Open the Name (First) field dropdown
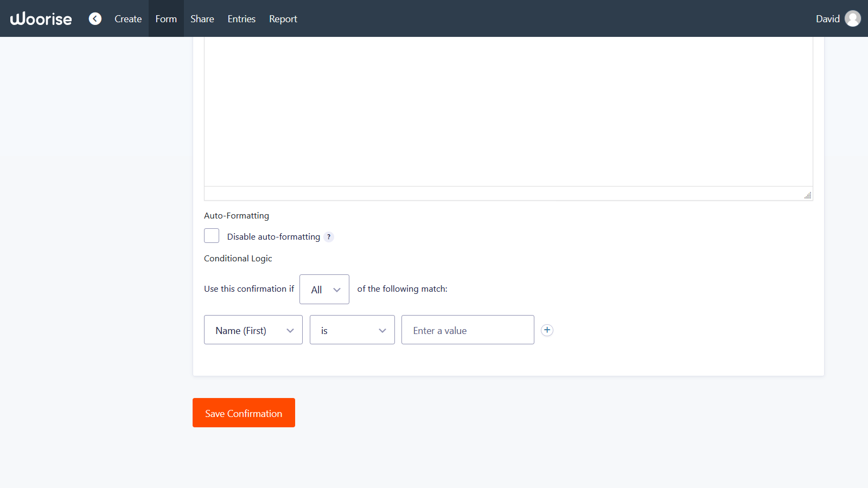This screenshot has height=488, width=868. coord(253,330)
